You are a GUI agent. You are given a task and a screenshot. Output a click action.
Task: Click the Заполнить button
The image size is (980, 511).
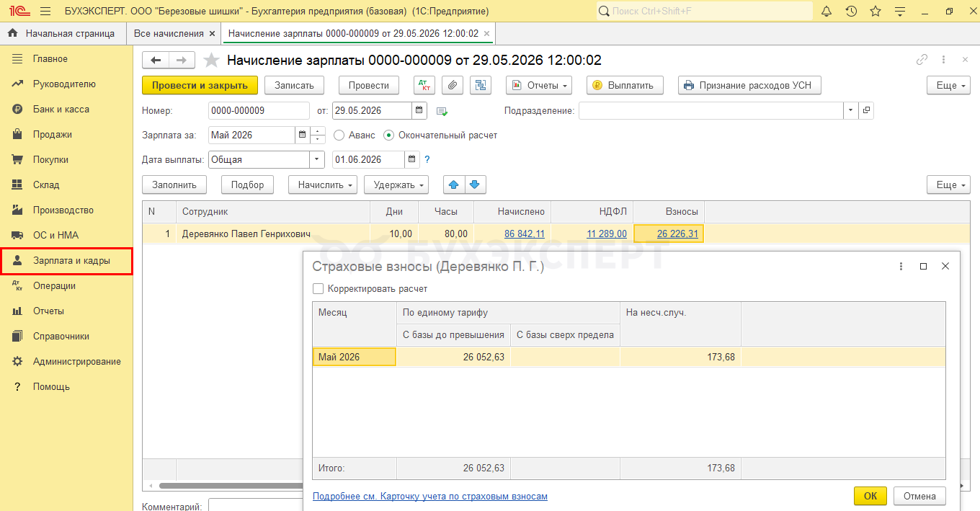click(x=174, y=185)
